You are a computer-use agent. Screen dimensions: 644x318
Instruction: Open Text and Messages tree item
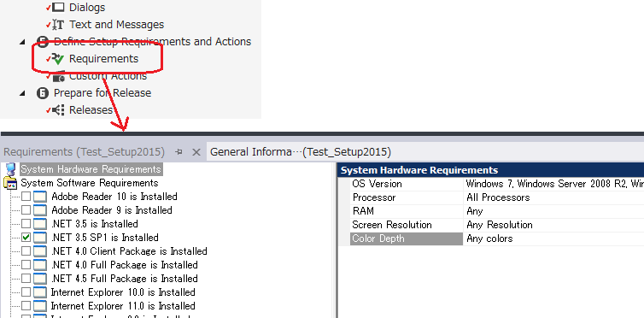click(117, 25)
